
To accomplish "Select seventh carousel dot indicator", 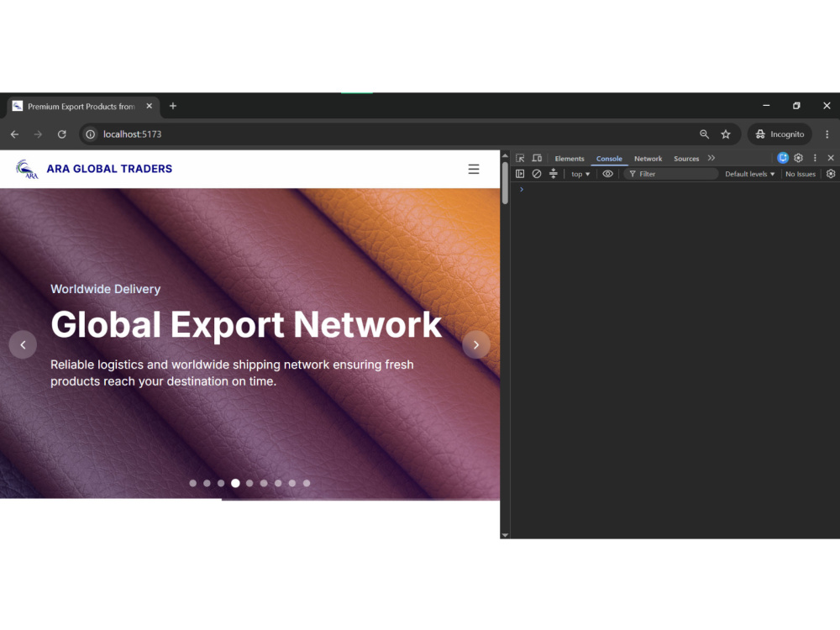I will point(278,483).
